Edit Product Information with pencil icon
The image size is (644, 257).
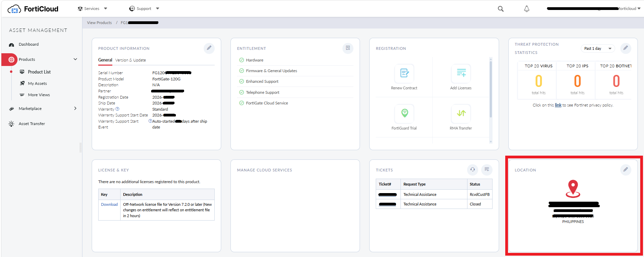coord(209,48)
